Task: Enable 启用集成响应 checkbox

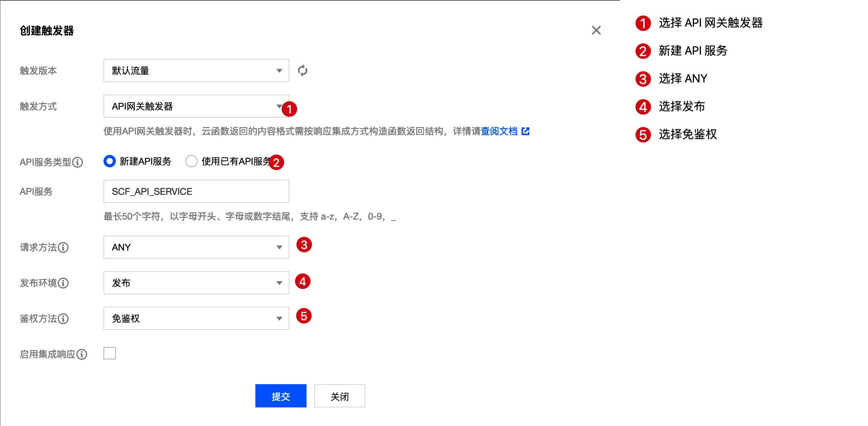Action: point(110,353)
